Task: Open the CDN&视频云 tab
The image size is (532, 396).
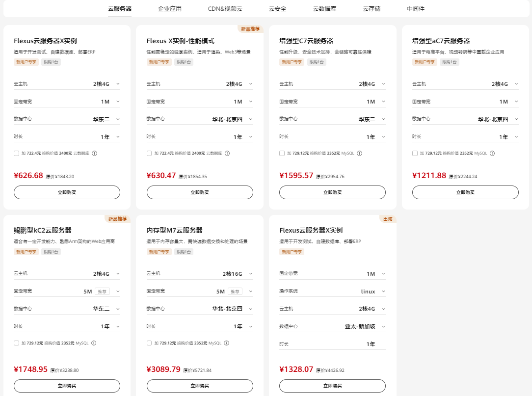Action: [225, 8]
